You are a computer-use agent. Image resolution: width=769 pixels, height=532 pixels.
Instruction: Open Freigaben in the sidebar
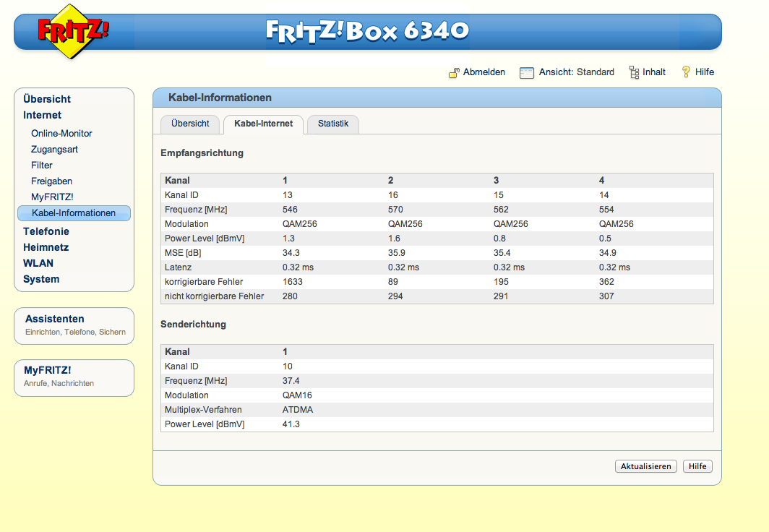51,181
